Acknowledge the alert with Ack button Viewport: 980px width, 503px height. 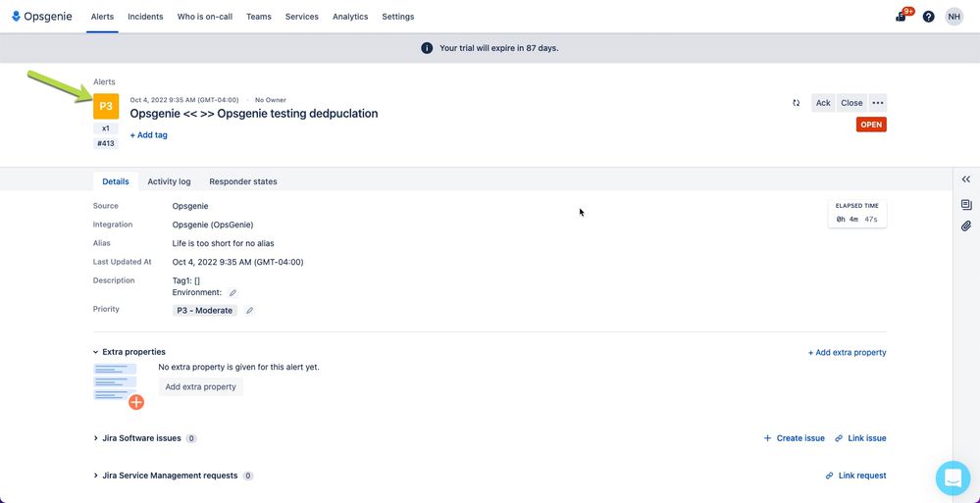point(823,103)
